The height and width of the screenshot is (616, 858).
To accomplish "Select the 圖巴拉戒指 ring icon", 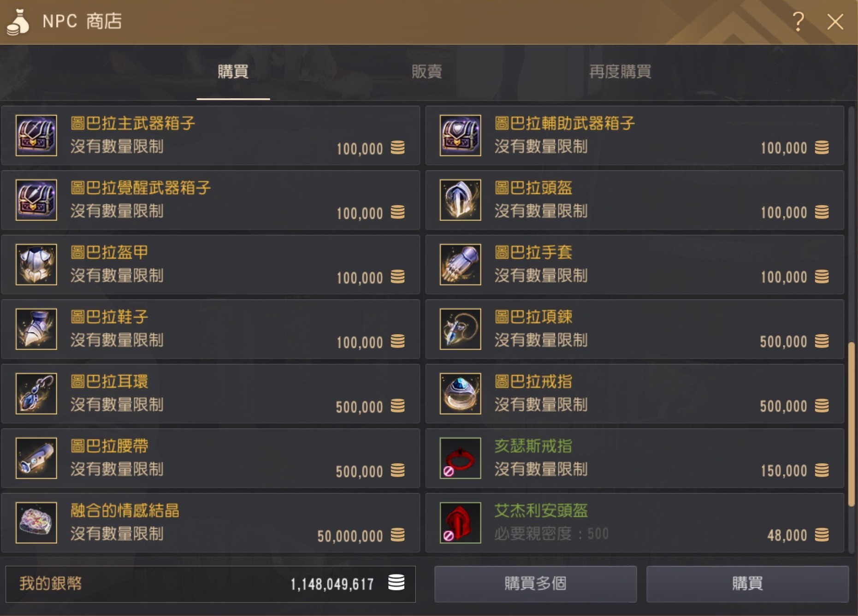I will coord(461,394).
